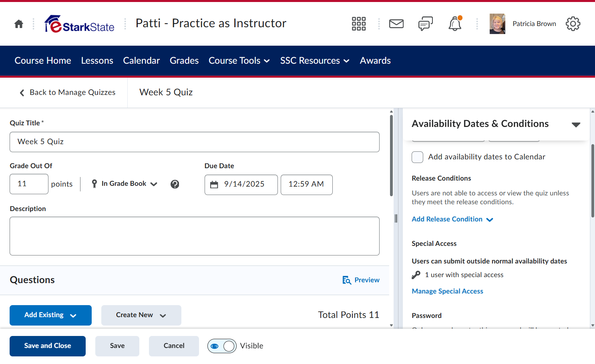Click the Preview magnifier icon
Viewport: 595px width, 364px height.
pyautogui.click(x=347, y=280)
